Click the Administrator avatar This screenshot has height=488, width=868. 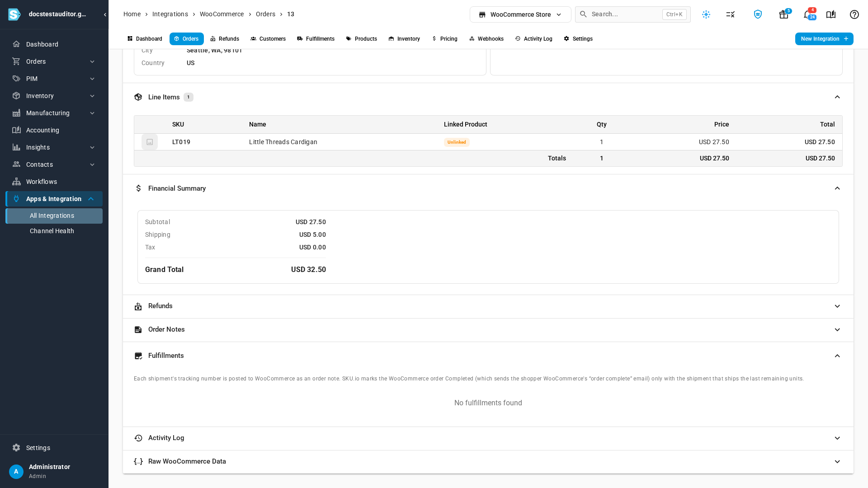[x=16, y=471]
